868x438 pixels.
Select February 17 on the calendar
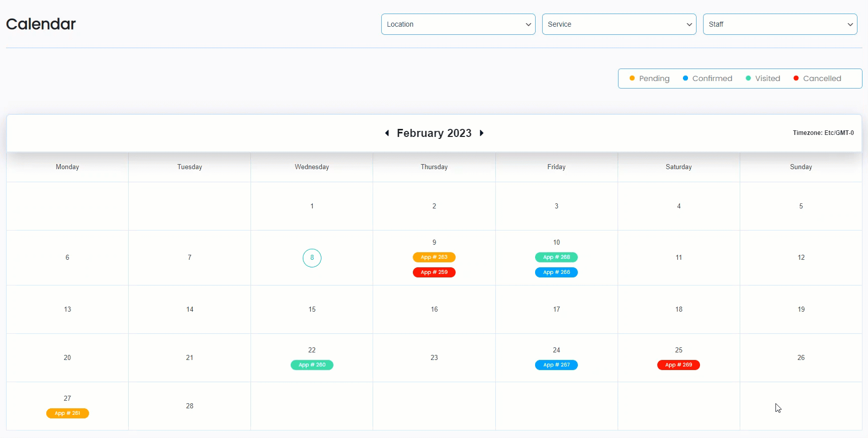(x=556, y=309)
